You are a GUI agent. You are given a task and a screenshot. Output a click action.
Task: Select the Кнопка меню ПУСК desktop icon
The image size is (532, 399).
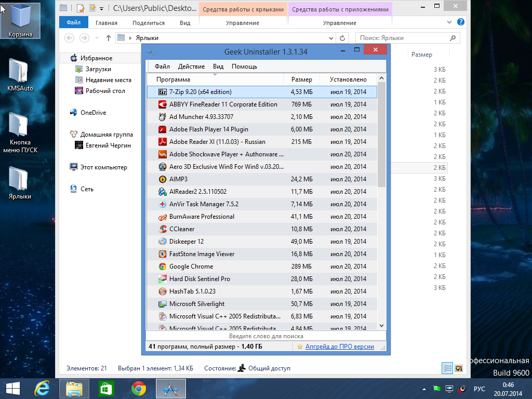click(20, 132)
